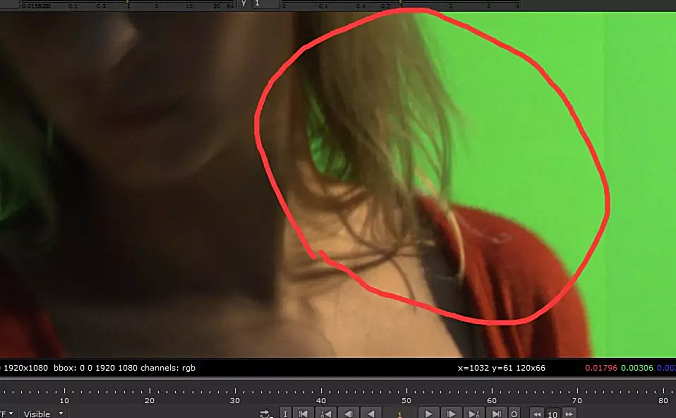Click the current frame number field

pyautogui.click(x=399, y=412)
